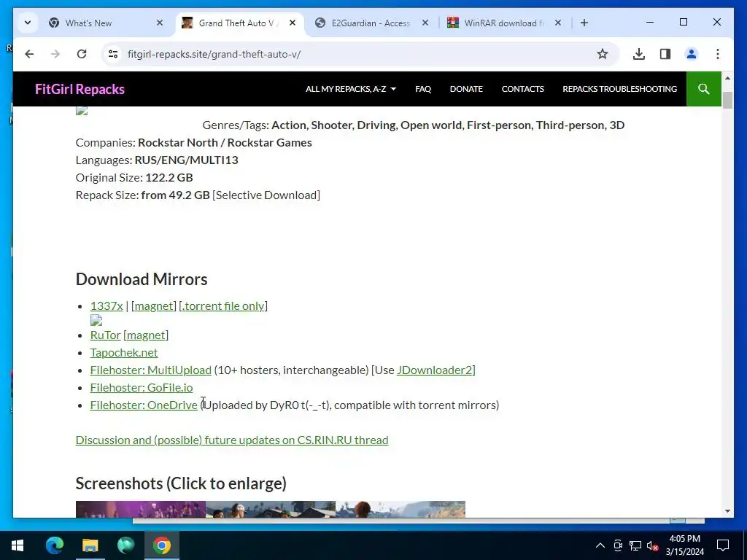Viewport: 747px width, 560px height.
Task: Open REPACKS TROUBLESHOOTING menu item
Action: click(x=620, y=89)
